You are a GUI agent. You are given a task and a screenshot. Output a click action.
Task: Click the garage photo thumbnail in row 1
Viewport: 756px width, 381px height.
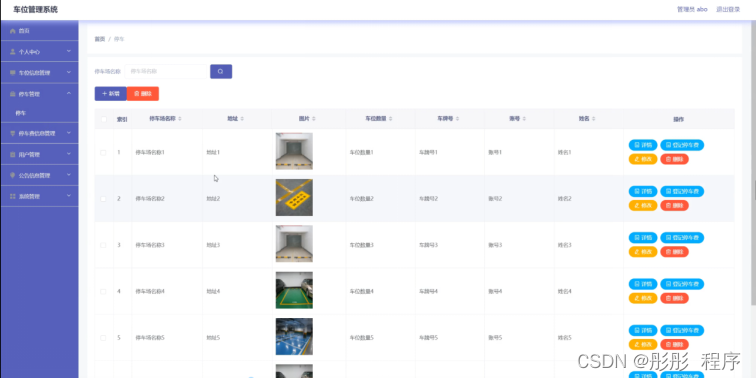click(x=294, y=151)
